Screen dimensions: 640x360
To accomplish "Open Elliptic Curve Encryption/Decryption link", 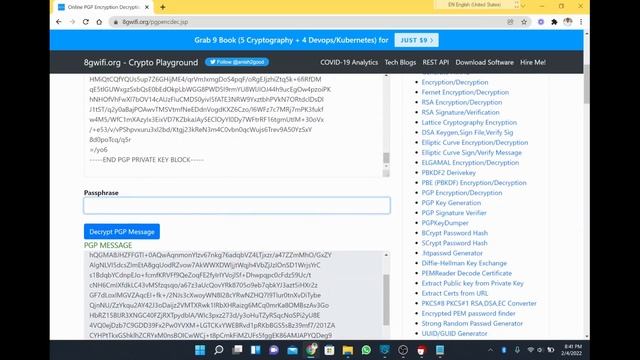I will [x=475, y=142].
